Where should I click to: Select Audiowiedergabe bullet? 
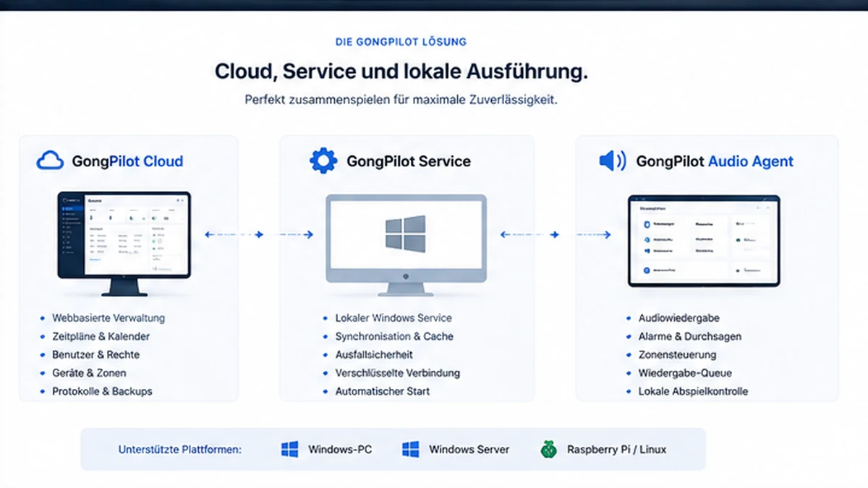tap(678, 318)
